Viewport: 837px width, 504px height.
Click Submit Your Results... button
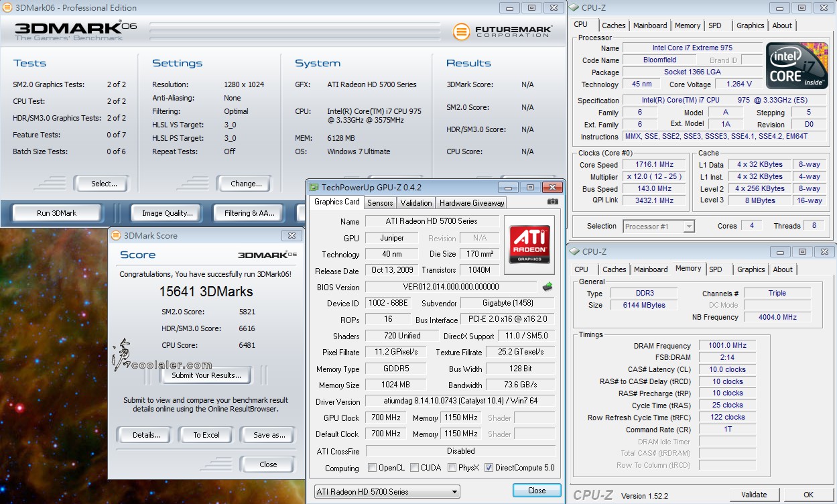(x=206, y=375)
